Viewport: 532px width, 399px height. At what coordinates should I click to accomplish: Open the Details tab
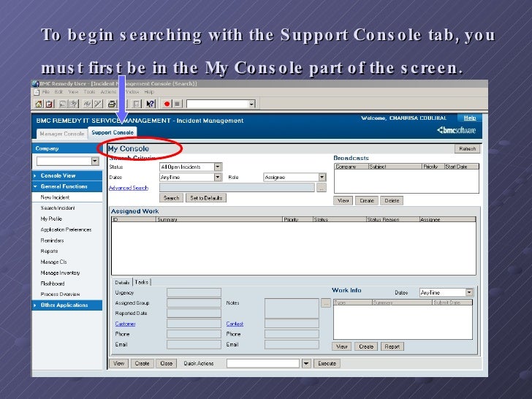(x=122, y=282)
